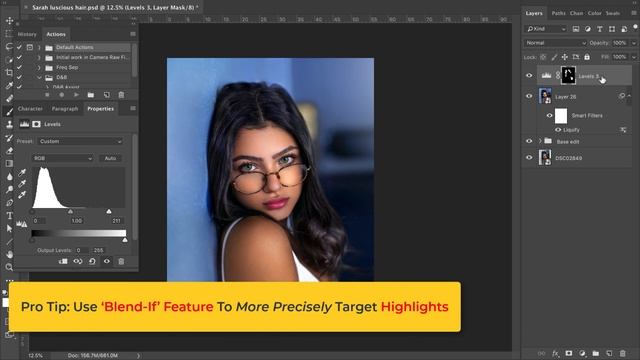The height and width of the screenshot is (360, 640).
Task: Delete action using Actions trash icon
Action: 121,95
